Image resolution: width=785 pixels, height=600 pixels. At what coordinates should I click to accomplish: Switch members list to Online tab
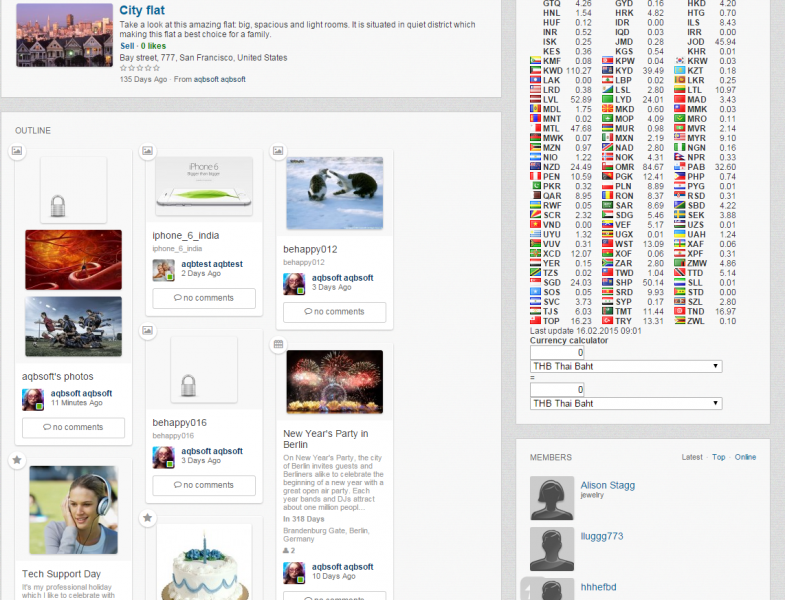tap(745, 457)
